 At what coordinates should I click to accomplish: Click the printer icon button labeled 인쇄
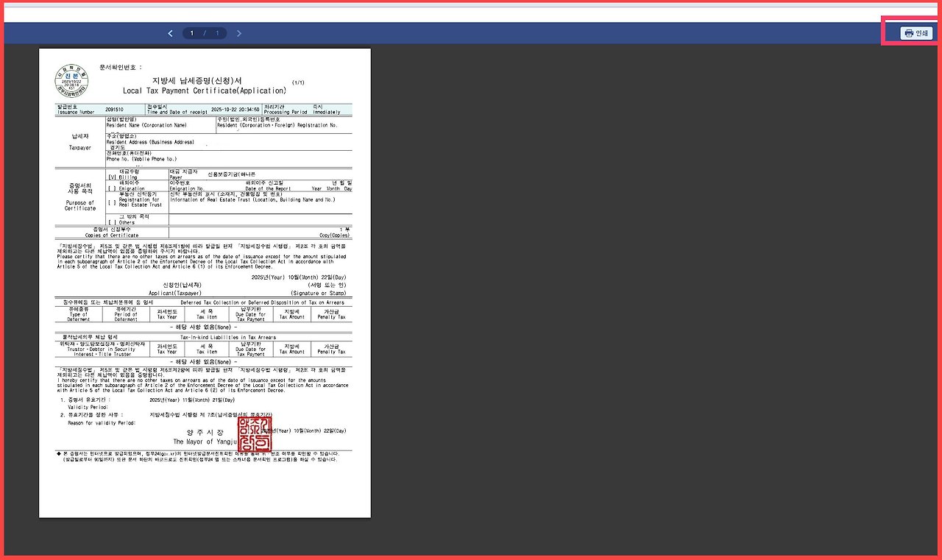pos(916,33)
